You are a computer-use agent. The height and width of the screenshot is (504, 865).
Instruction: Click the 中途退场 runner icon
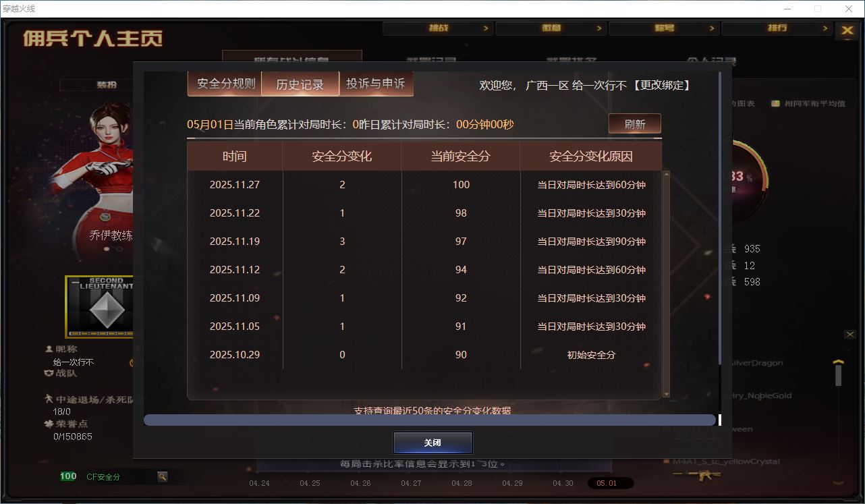click(x=49, y=399)
